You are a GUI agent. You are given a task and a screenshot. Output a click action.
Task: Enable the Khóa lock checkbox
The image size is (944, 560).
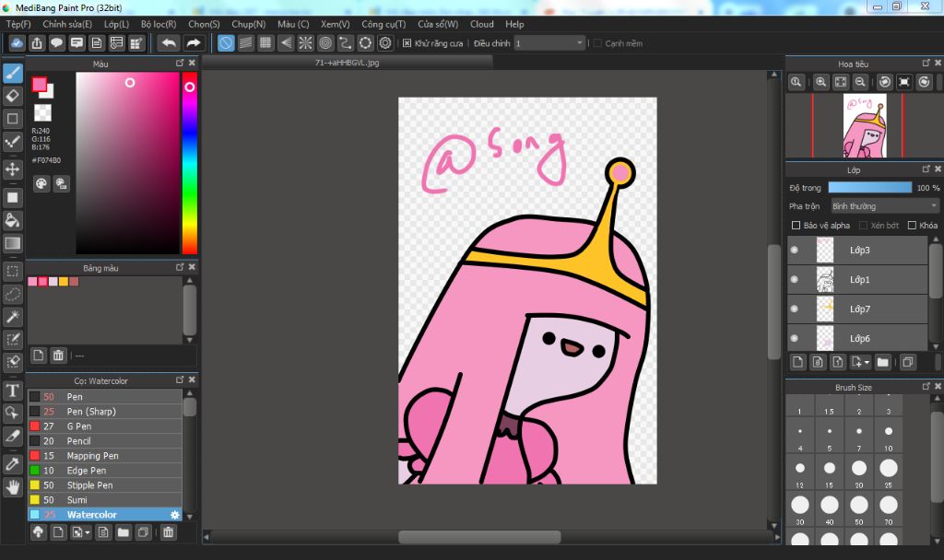(x=912, y=226)
